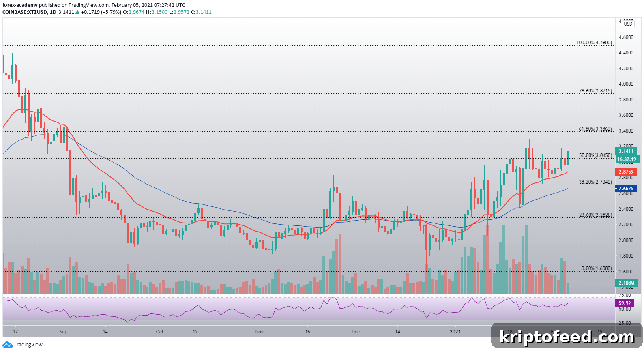Select the 78.60%(3.8715) Fibonacci level label

595,91
